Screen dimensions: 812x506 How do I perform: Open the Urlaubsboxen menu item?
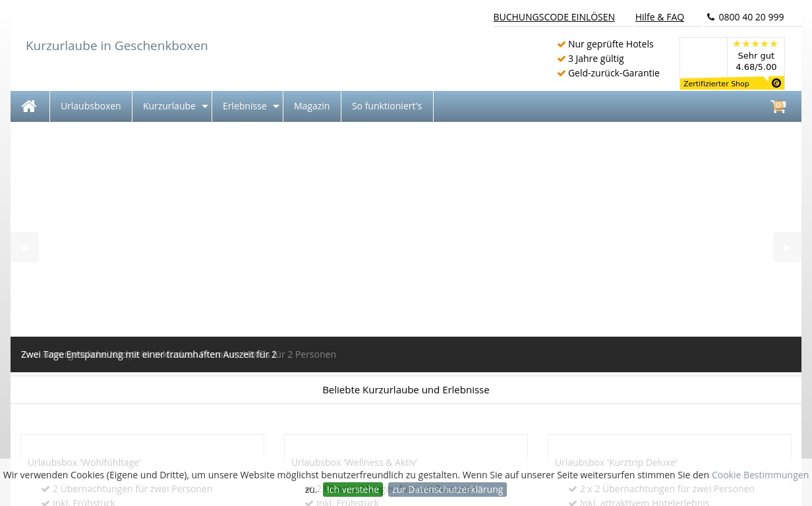[90, 106]
